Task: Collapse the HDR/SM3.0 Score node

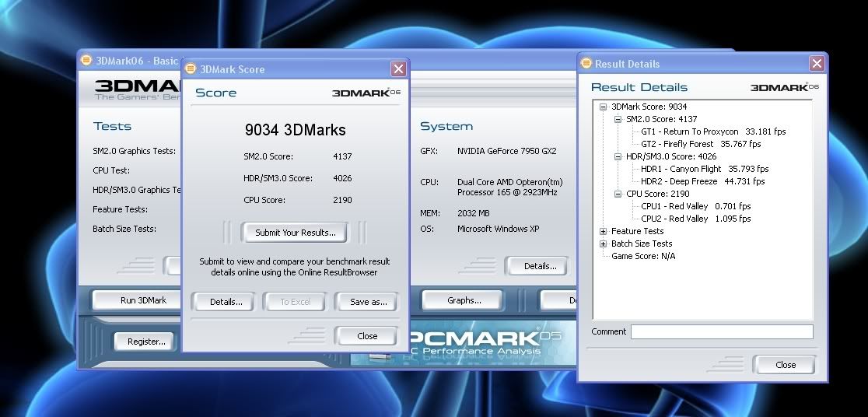Action: [x=618, y=156]
